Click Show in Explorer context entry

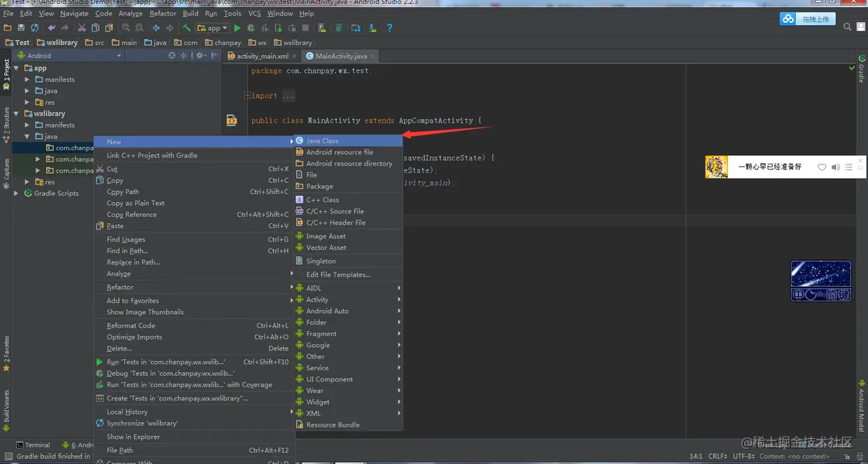(x=193, y=437)
